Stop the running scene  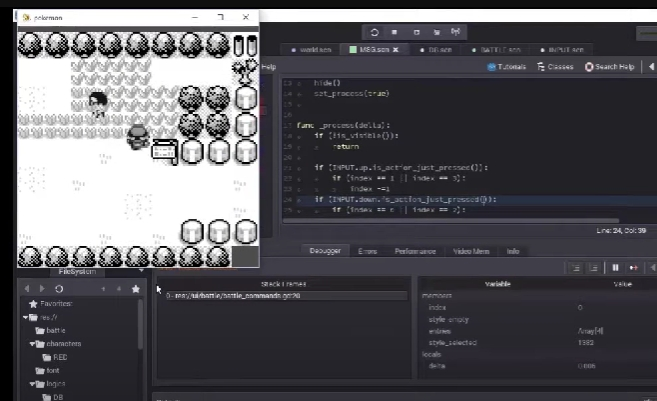click(x=395, y=32)
